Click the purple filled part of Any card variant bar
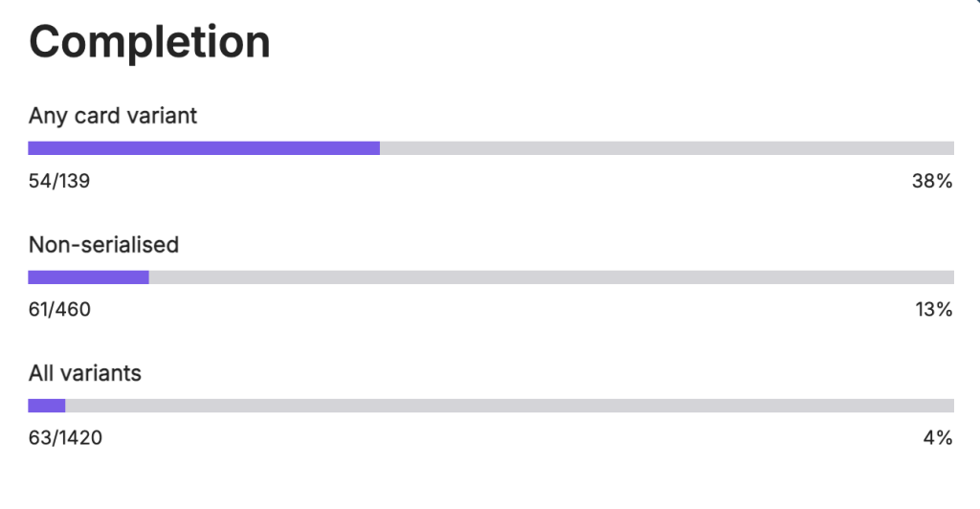The height and width of the screenshot is (509, 980). click(x=204, y=148)
